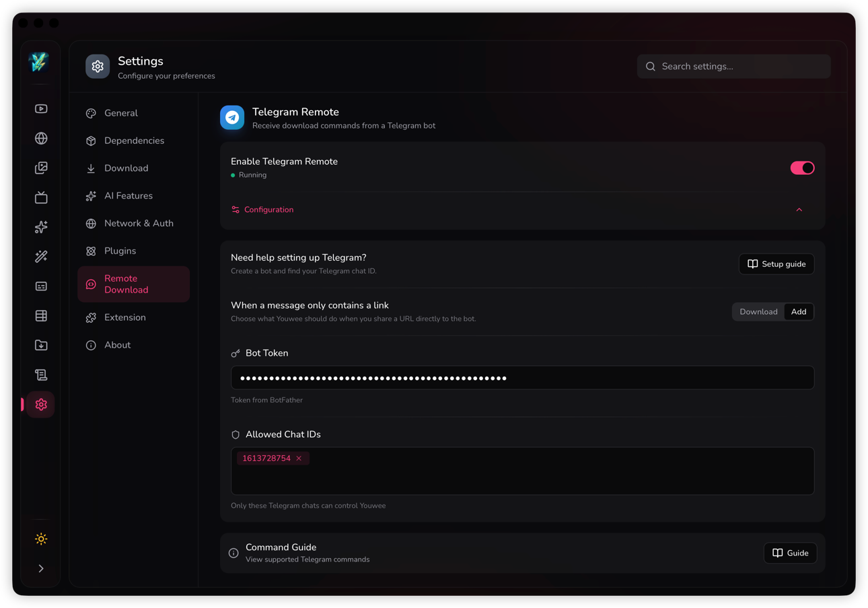The height and width of the screenshot is (608, 868).
Task: Disable the Enable Telegram Remote switch
Action: pos(802,167)
